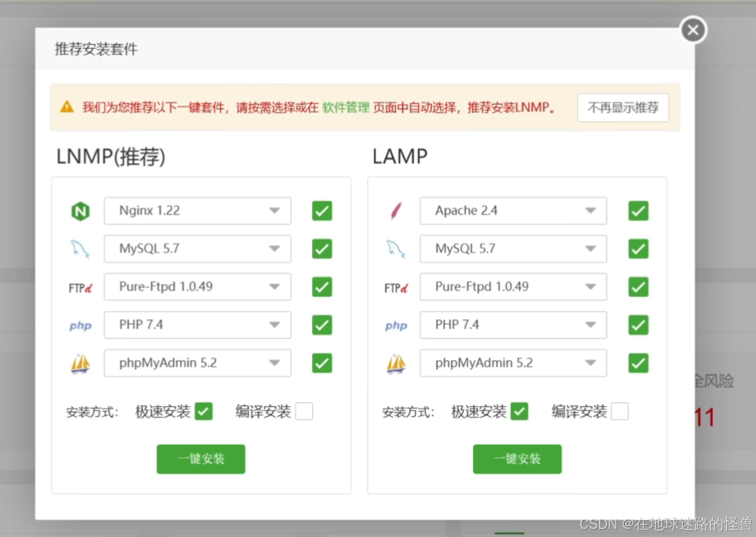Click the LAMP heading
756x537 pixels.
click(x=400, y=156)
